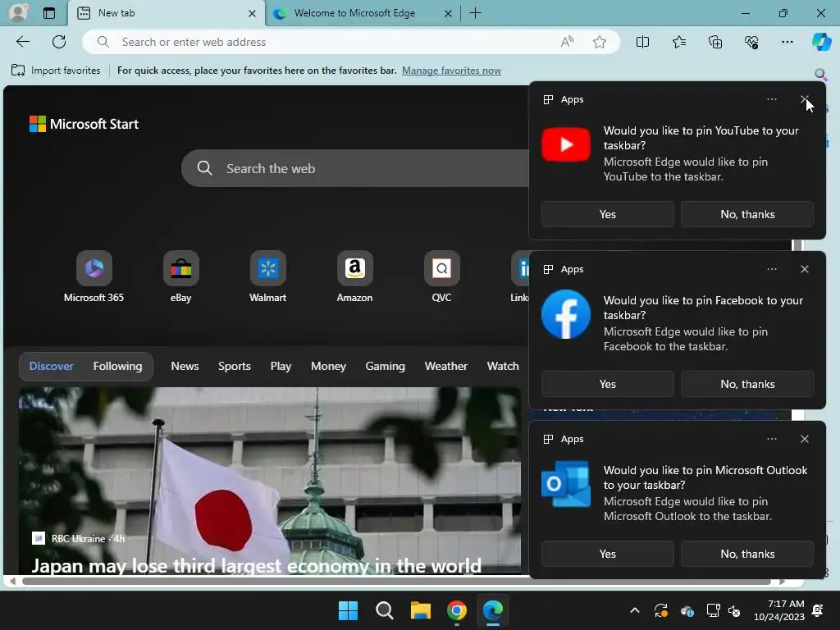
Task: Open QVC quick link tile
Action: click(x=441, y=277)
